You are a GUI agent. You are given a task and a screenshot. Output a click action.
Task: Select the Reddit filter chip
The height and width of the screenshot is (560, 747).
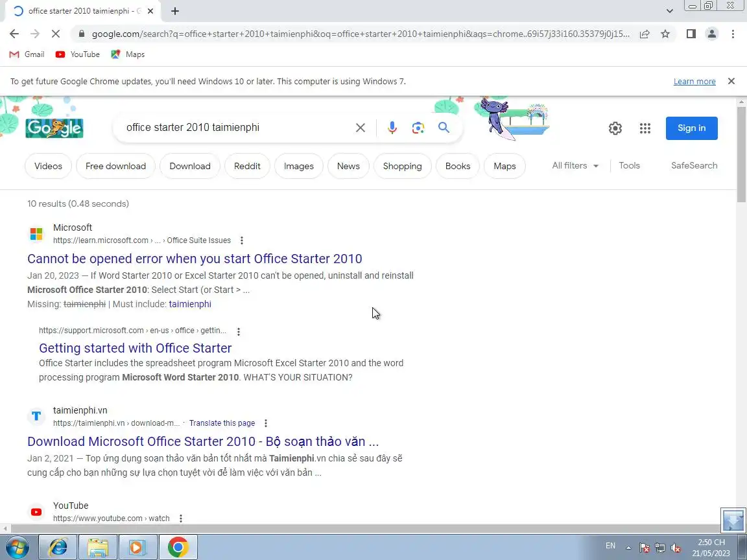247,166
